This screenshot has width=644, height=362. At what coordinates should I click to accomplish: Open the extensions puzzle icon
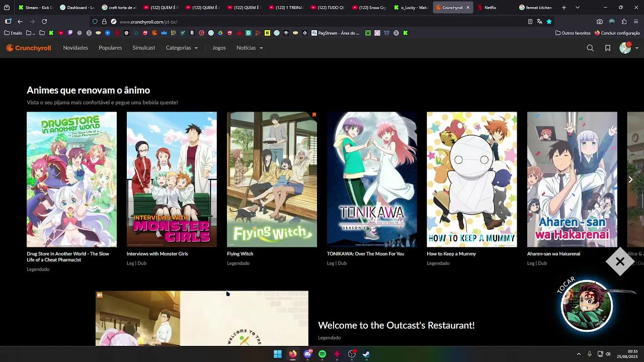tap(624, 22)
